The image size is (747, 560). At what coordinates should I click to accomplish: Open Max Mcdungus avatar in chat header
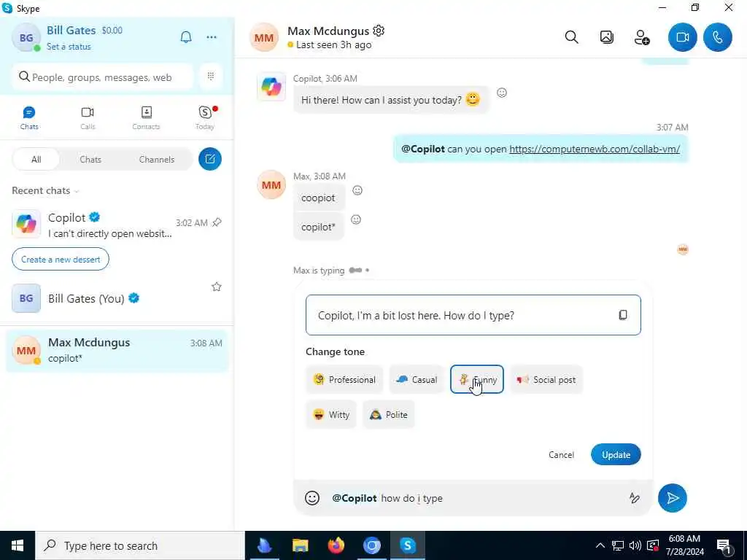(x=263, y=37)
